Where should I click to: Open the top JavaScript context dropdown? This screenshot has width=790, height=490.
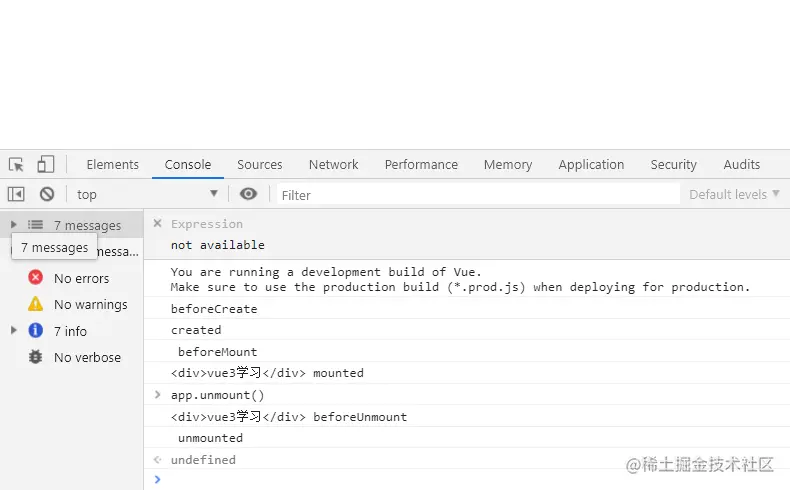[146, 194]
